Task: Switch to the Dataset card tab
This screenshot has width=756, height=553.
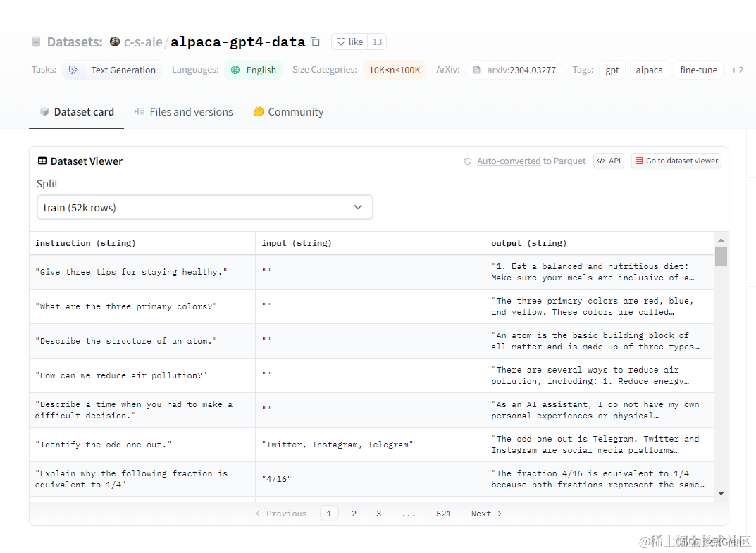Action: point(77,112)
